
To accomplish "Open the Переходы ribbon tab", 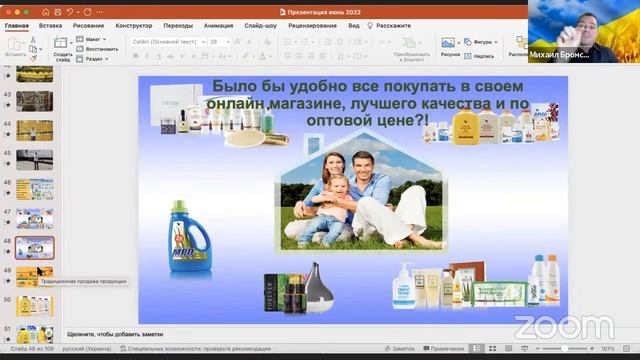I will pyautogui.click(x=178, y=25).
